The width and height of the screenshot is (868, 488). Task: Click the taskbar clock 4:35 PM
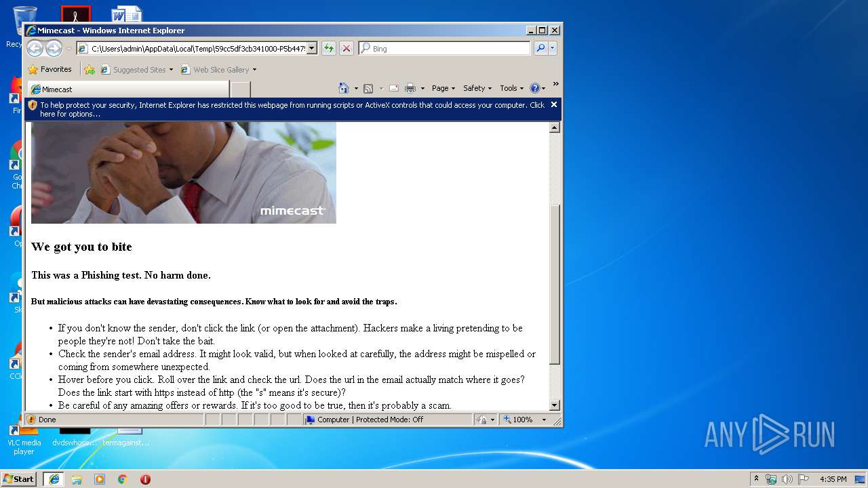pyautogui.click(x=833, y=479)
